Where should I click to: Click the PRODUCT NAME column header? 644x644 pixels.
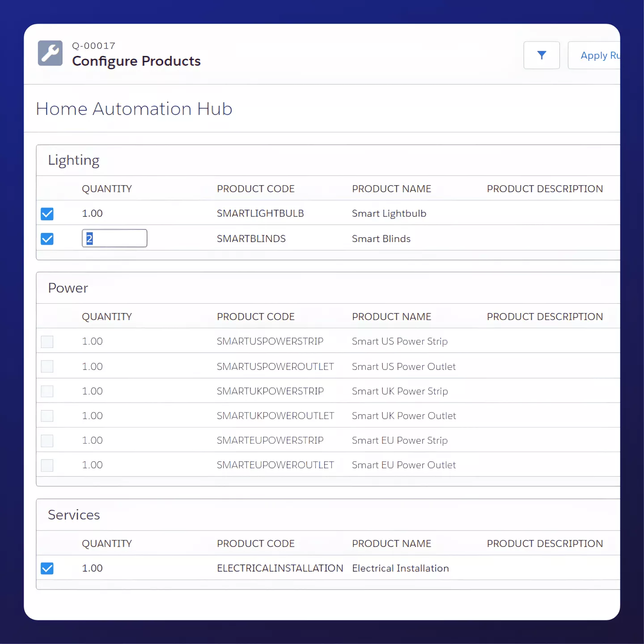click(392, 188)
